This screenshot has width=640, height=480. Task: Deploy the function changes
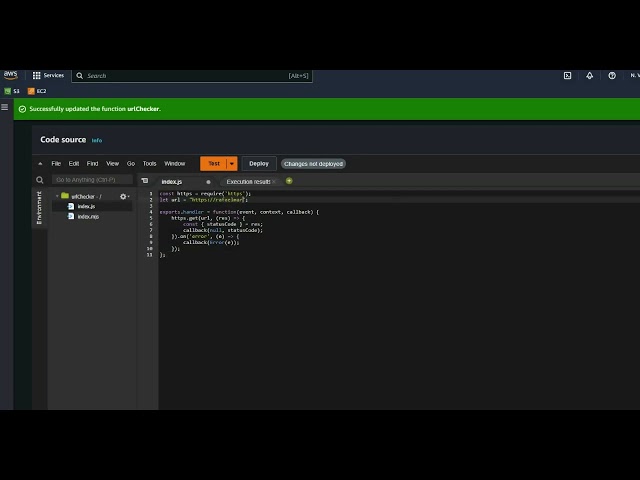coord(259,164)
